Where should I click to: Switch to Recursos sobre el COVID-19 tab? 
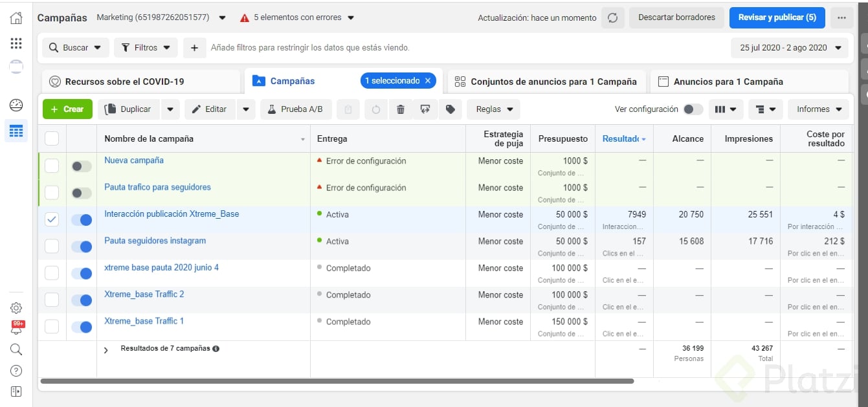click(x=141, y=82)
